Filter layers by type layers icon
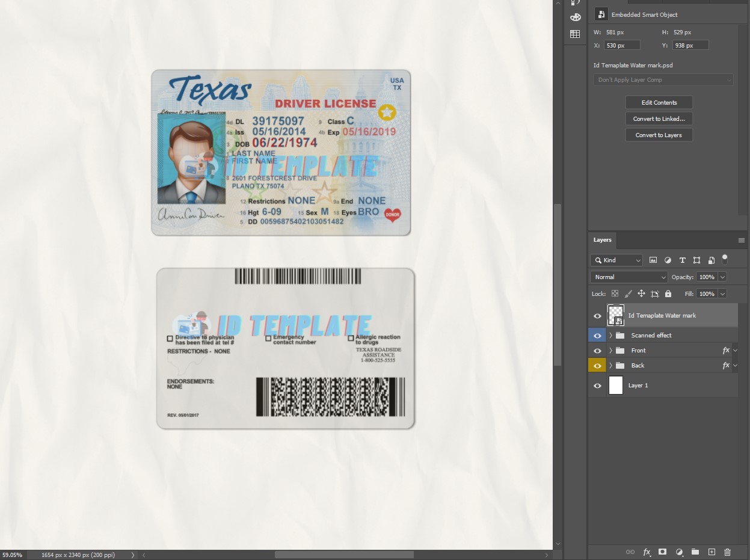 [x=682, y=260]
